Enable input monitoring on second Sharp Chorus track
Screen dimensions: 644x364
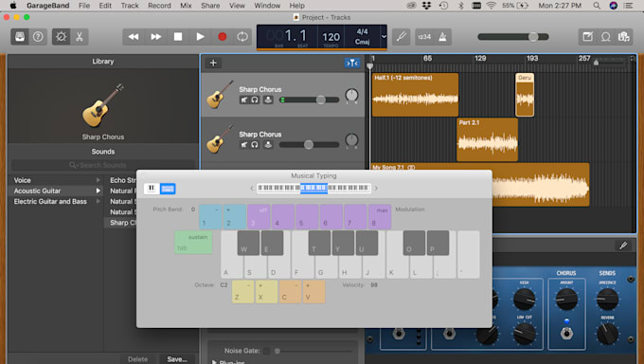click(268, 144)
